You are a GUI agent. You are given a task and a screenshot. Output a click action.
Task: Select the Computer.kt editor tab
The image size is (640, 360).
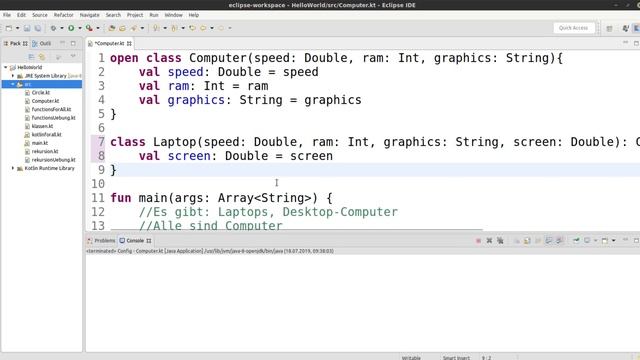(109, 43)
